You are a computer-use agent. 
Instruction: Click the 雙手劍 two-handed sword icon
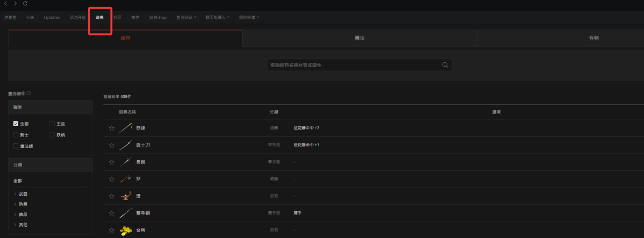pos(126,213)
